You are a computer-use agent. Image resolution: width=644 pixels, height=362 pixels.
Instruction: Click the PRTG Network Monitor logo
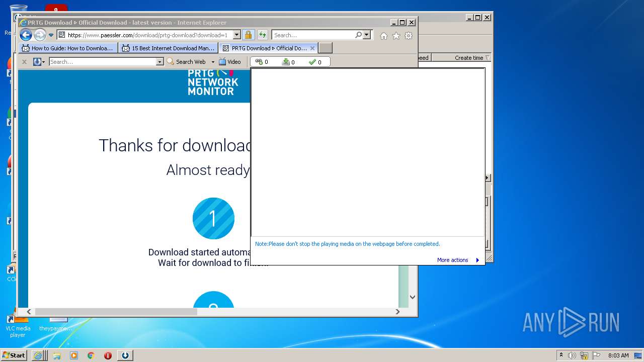pyautogui.click(x=213, y=82)
